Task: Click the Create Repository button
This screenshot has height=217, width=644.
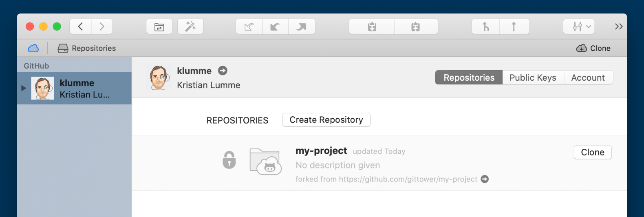Action: pyautogui.click(x=326, y=120)
